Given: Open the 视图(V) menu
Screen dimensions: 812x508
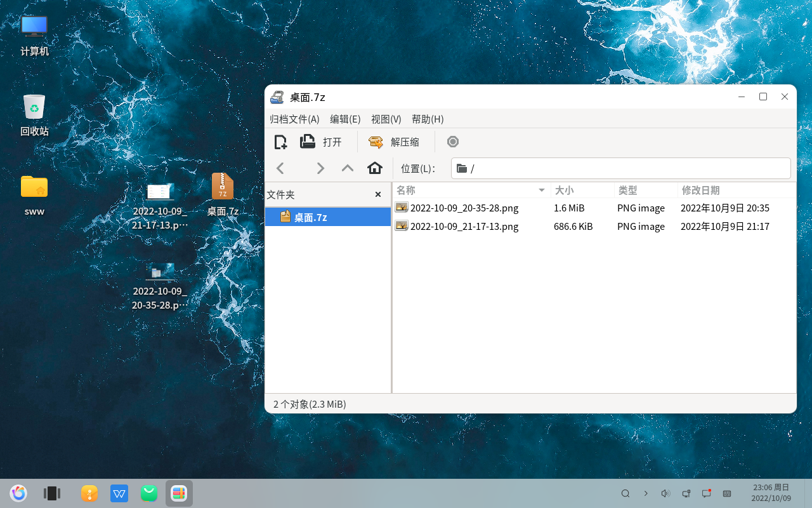Looking at the screenshot, I should click(x=386, y=119).
